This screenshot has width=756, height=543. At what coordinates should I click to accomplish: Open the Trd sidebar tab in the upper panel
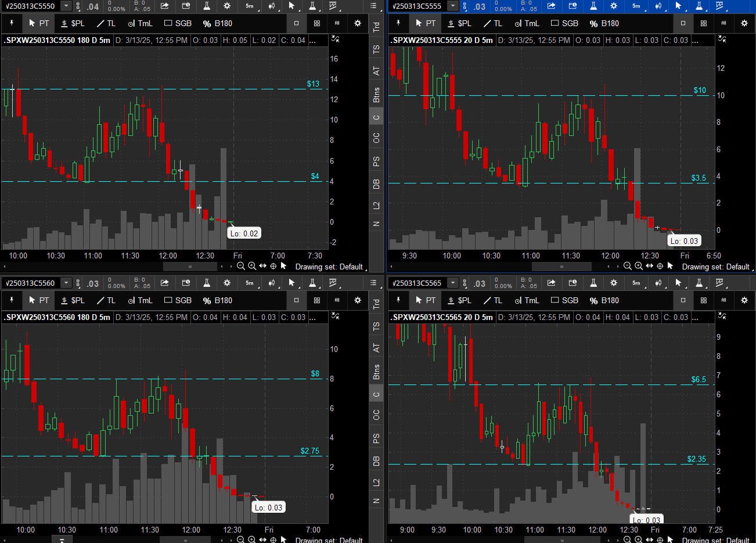pos(376,27)
